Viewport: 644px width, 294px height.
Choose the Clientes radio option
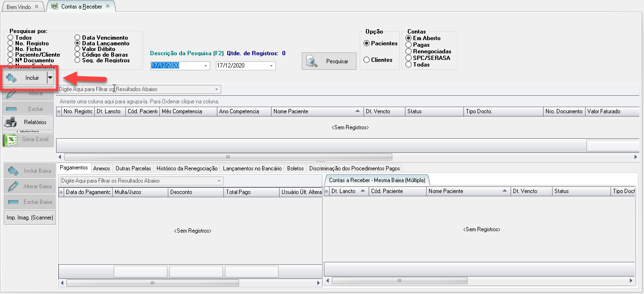click(366, 60)
